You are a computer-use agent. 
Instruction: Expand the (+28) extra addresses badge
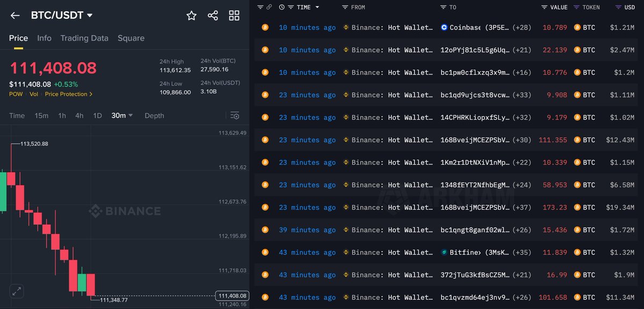523,27
